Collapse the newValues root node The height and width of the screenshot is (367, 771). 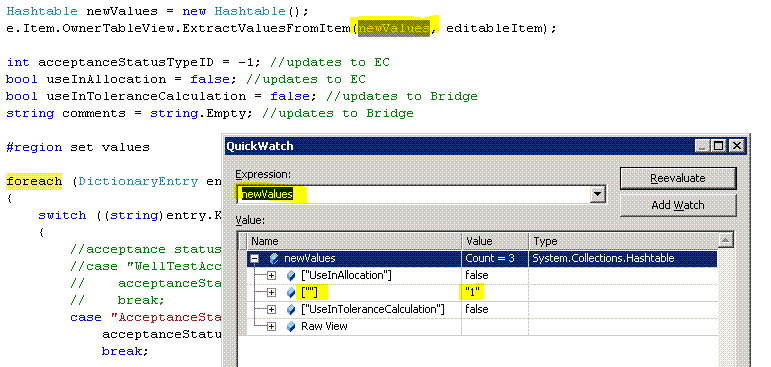(x=255, y=258)
